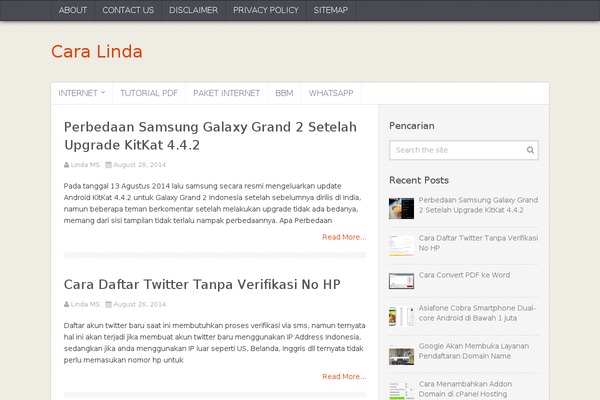Expand the Internet dropdown menu
This screenshot has width=600, height=400.
[x=82, y=93]
